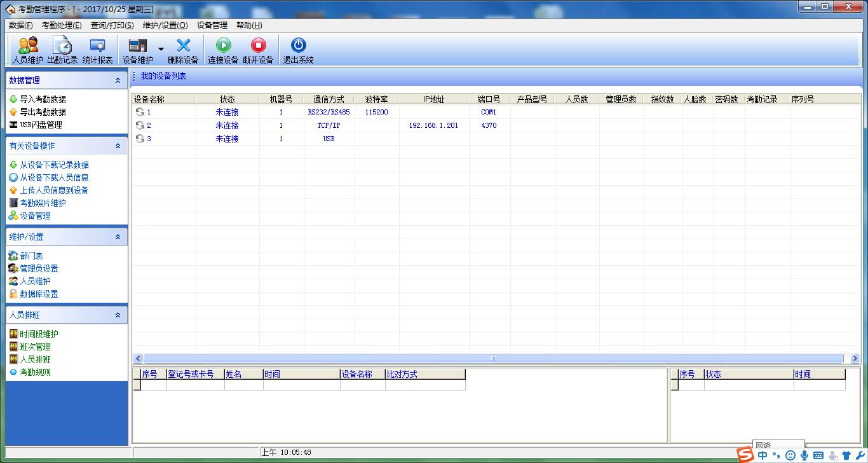Click cell RS232/RS485
Screen dimensions: 868x463
(x=329, y=112)
